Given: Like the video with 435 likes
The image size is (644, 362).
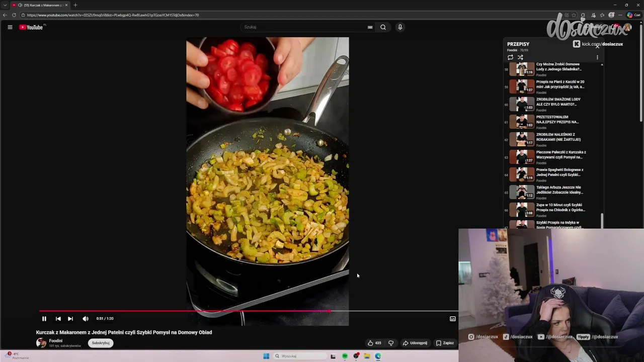Looking at the screenshot, I should pos(374,343).
